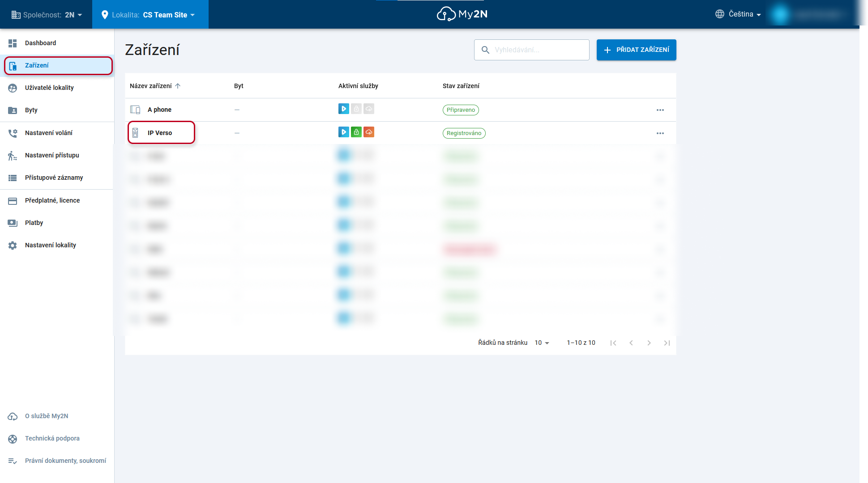
Task: Click the Platby payments icon
Action: (x=13, y=223)
